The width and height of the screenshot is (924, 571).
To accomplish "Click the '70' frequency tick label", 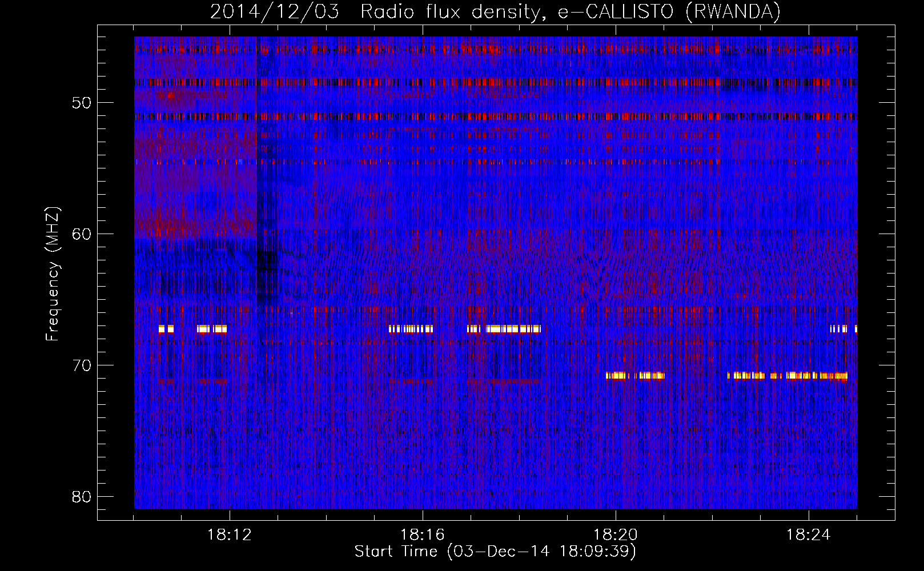I will [x=82, y=365].
